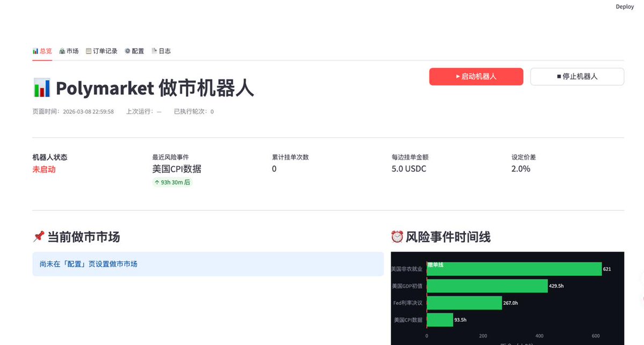Viewport: 644px width, 345px height.
Task: Click the 页面时间 2026-03-08 22:59:58 text
Action: point(73,112)
